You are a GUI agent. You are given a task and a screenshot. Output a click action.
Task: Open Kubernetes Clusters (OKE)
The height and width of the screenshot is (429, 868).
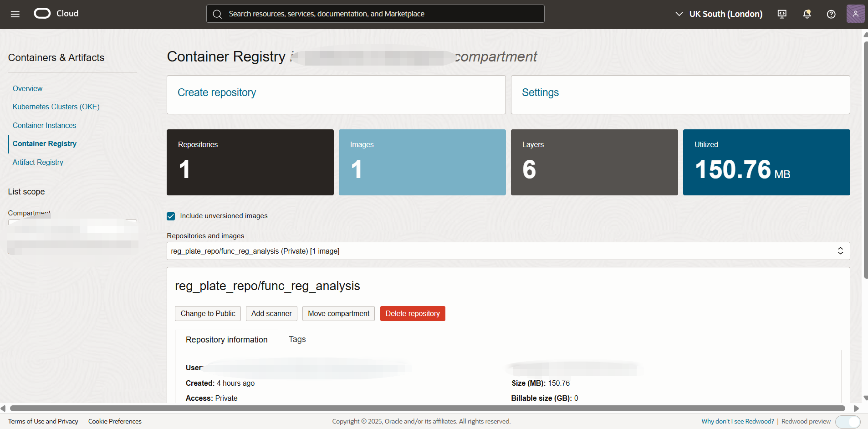(56, 107)
